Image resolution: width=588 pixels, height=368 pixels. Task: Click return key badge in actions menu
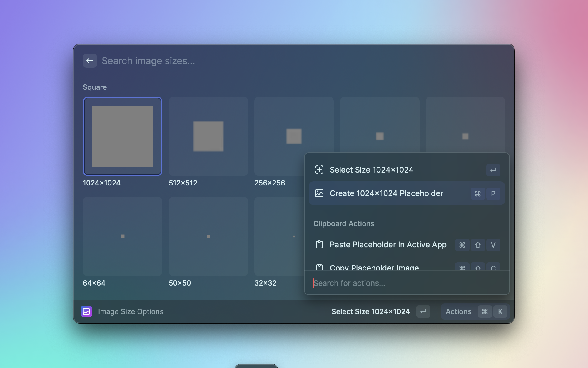(493, 170)
